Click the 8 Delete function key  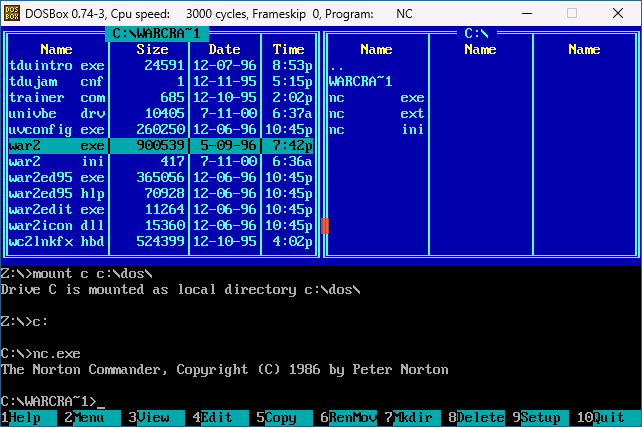476,418
